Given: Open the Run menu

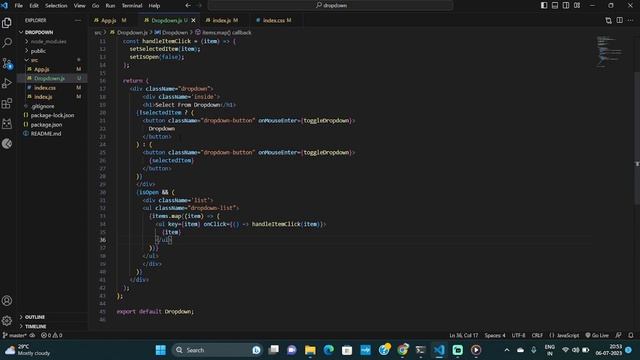Looking at the screenshot, I should (110, 6).
